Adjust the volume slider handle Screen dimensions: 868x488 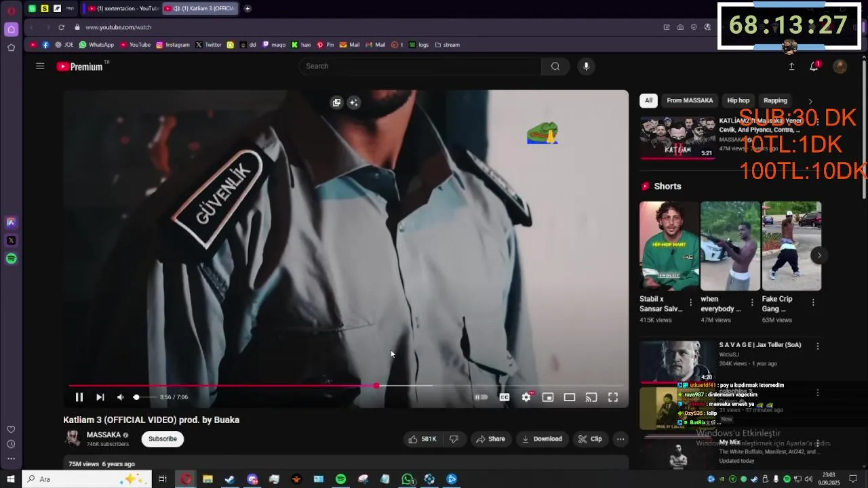coord(136,397)
